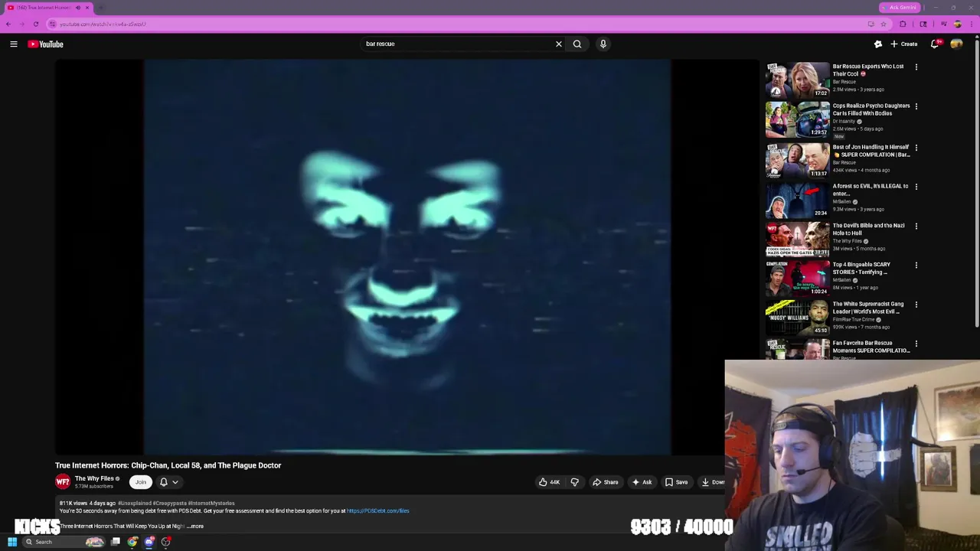980x551 pixels.
Task: Click the browser back arrow
Action: tap(8, 24)
